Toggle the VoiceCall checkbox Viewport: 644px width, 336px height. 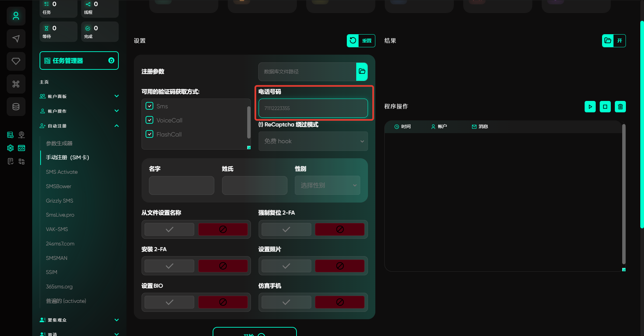150,120
